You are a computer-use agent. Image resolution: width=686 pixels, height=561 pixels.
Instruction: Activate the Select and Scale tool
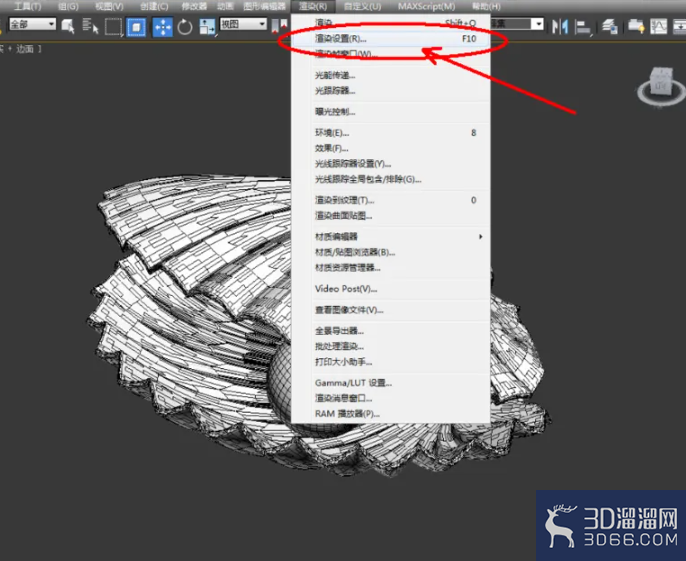pyautogui.click(x=207, y=27)
